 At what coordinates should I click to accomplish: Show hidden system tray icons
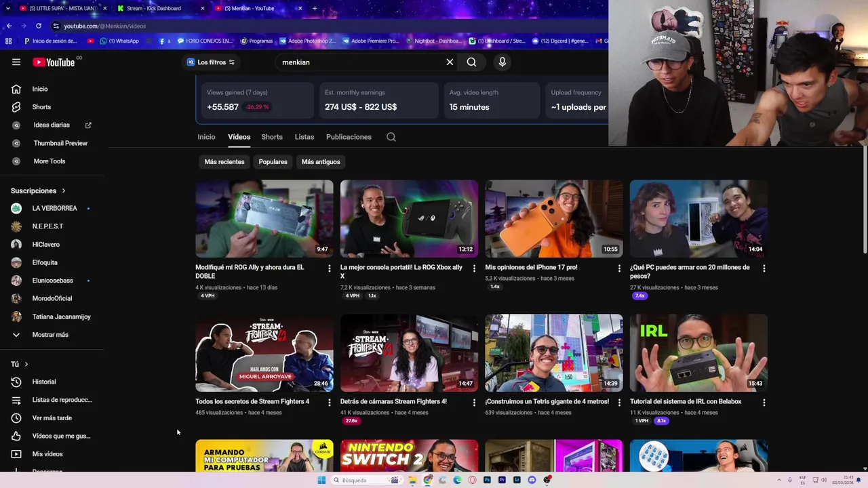point(779,480)
